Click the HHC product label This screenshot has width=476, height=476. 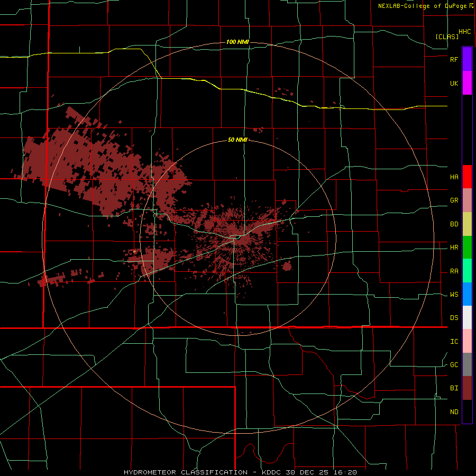[x=465, y=32]
